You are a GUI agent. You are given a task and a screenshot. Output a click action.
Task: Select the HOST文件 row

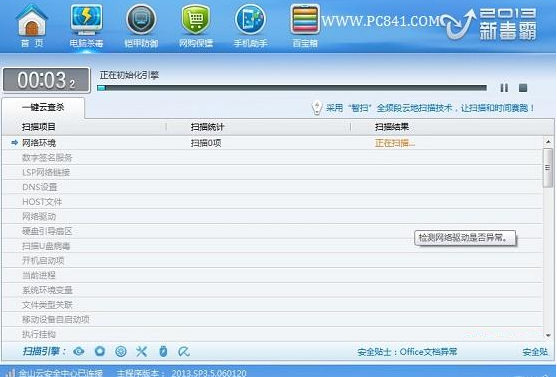pyautogui.click(x=272, y=202)
